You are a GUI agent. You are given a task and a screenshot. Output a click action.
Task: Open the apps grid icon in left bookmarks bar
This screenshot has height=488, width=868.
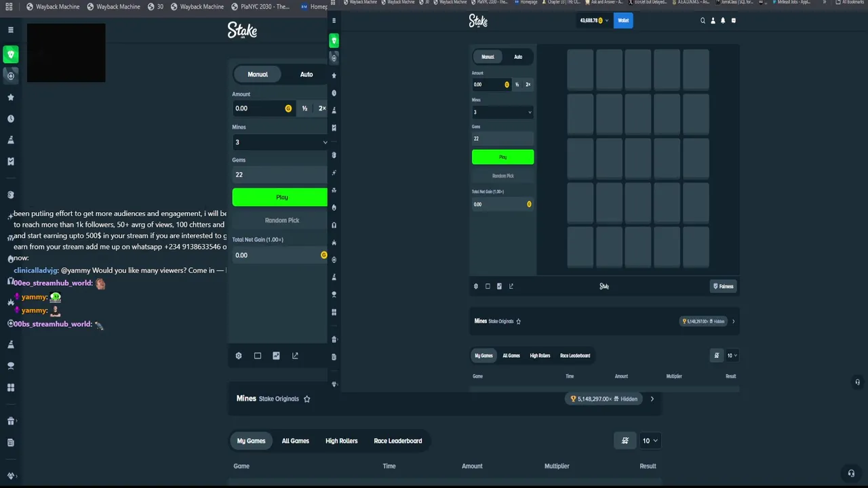9,7
